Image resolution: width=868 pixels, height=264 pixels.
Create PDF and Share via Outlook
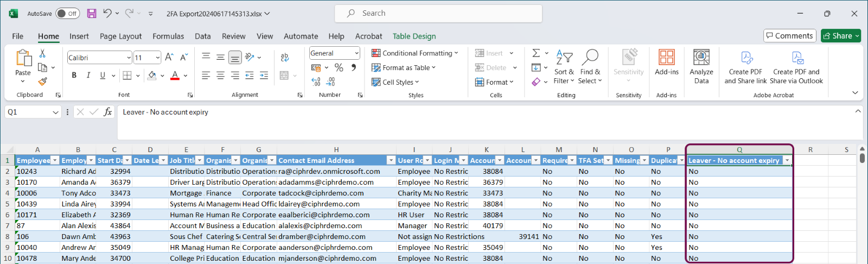coord(796,67)
